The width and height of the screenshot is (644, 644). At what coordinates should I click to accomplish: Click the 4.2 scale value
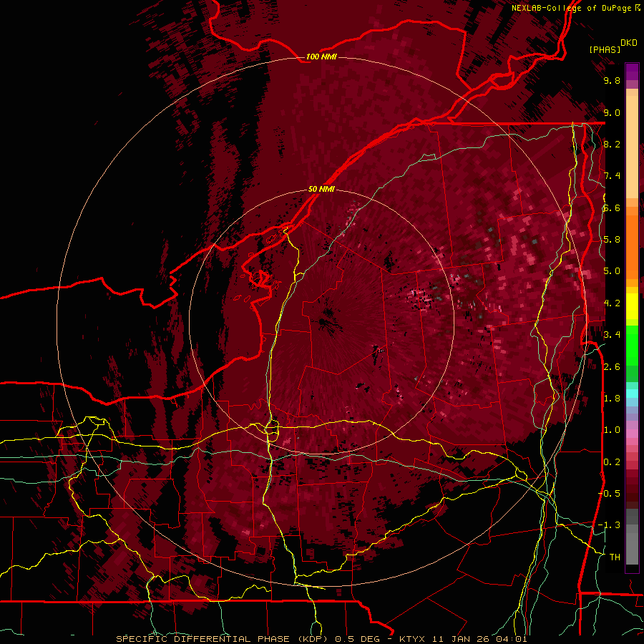click(x=612, y=303)
